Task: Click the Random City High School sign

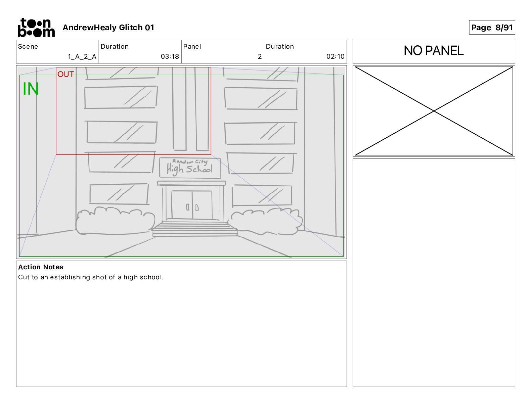Action: click(x=190, y=168)
